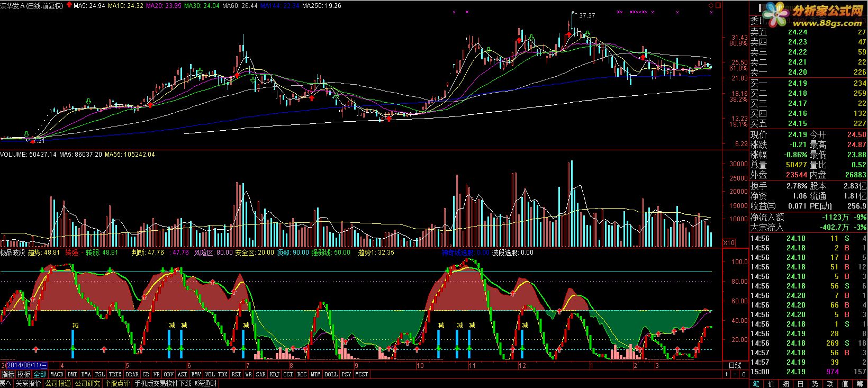Click the diamond icon at chart top-right

711,6
